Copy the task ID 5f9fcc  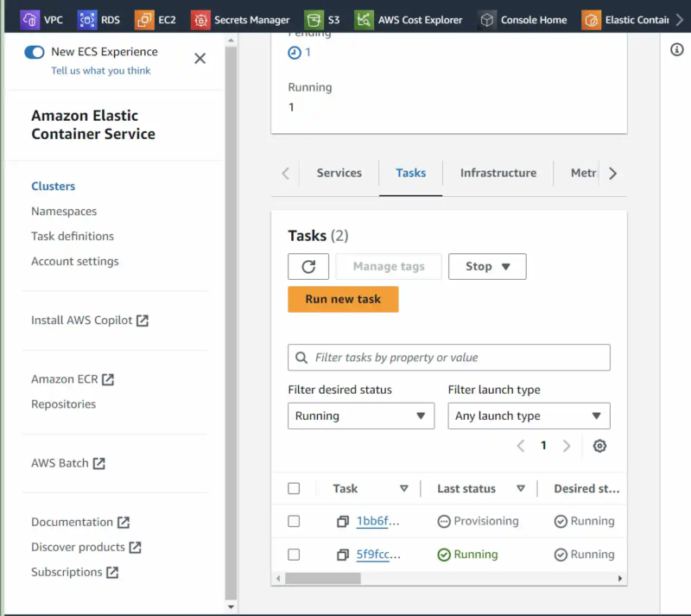[x=343, y=555]
